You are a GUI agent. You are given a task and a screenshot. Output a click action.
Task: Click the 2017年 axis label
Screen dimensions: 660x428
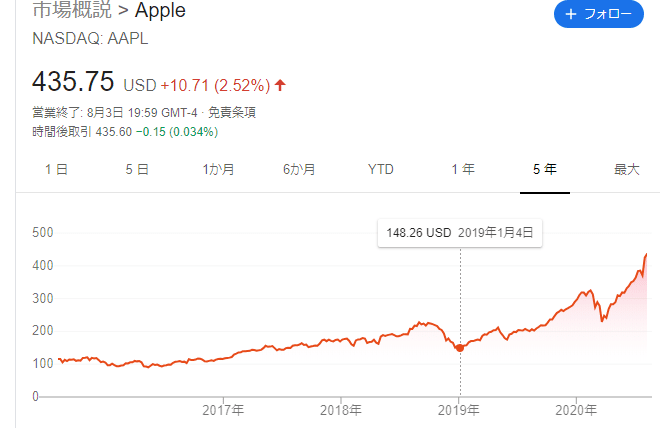223,411
